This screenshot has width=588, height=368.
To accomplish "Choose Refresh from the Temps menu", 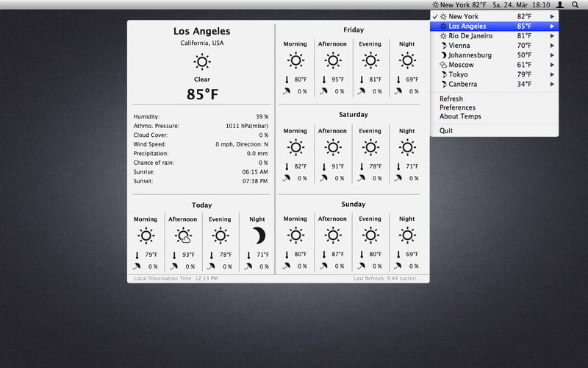I will pos(451,99).
